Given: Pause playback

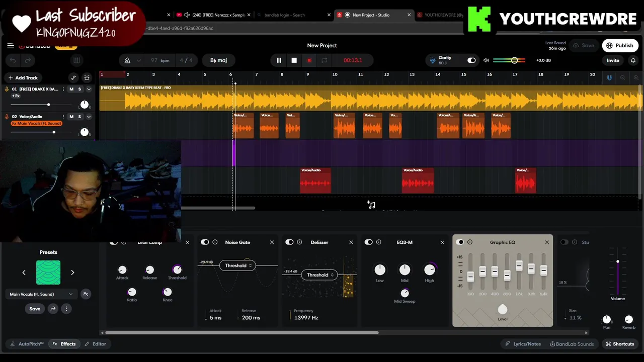Looking at the screenshot, I should point(279,60).
